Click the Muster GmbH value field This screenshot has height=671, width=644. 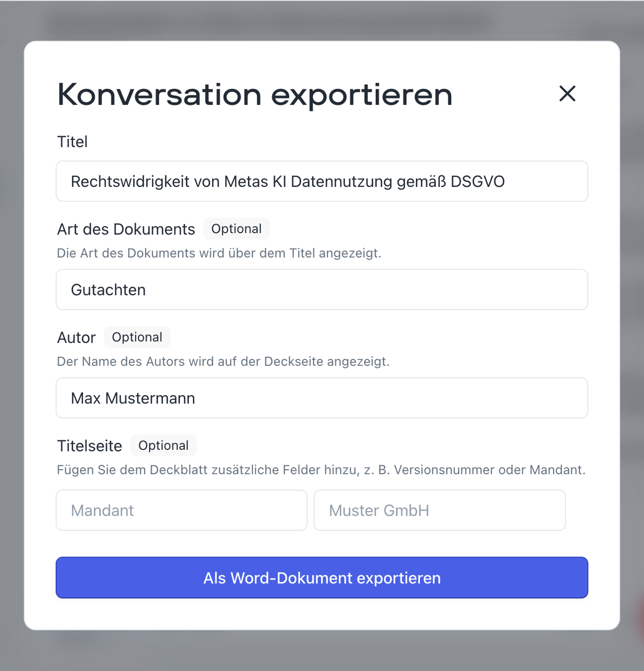[x=439, y=510]
